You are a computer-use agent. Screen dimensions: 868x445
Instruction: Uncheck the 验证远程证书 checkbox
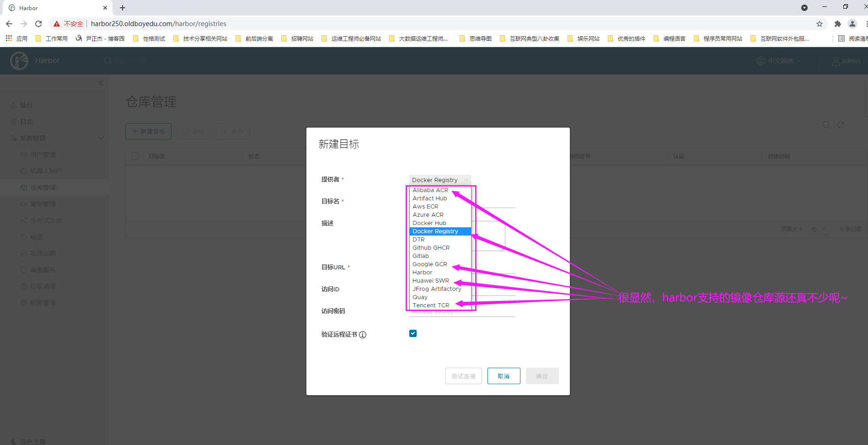coord(413,333)
